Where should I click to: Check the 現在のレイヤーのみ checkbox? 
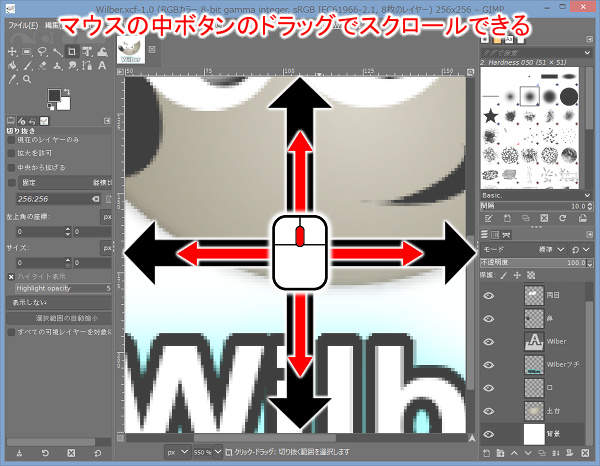coord(11,140)
